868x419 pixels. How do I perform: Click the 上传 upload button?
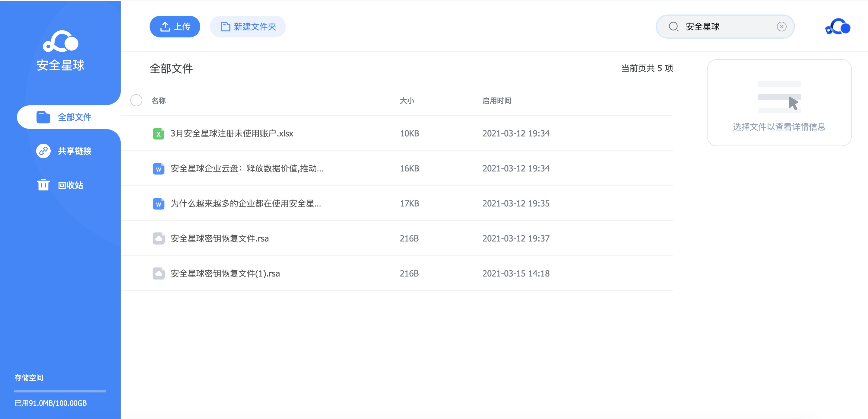click(x=175, y=27)
